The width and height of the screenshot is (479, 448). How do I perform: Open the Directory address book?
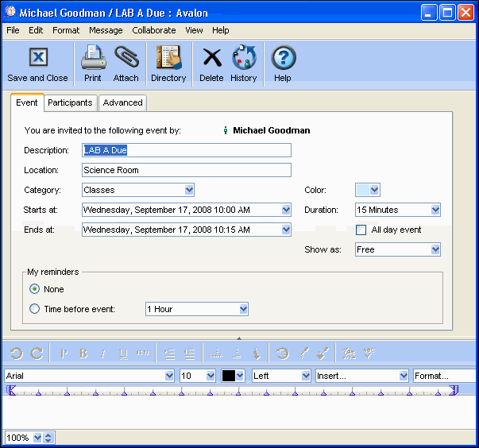tap(168, 58)
